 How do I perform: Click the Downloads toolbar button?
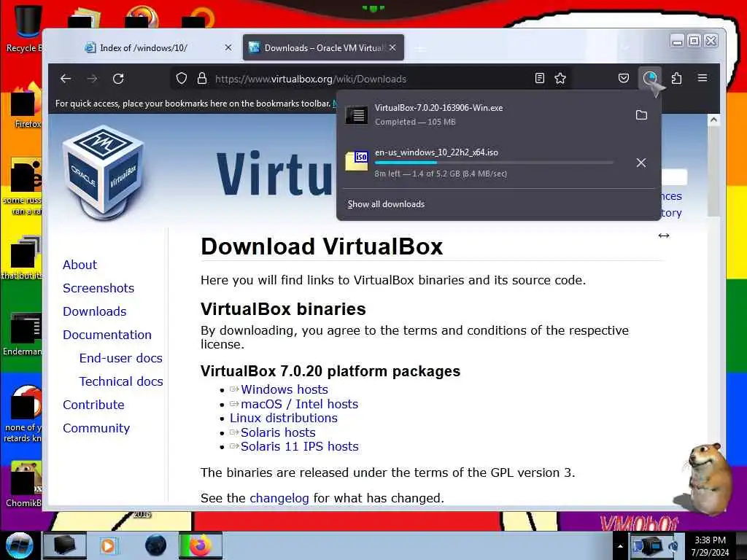(650, 78)
